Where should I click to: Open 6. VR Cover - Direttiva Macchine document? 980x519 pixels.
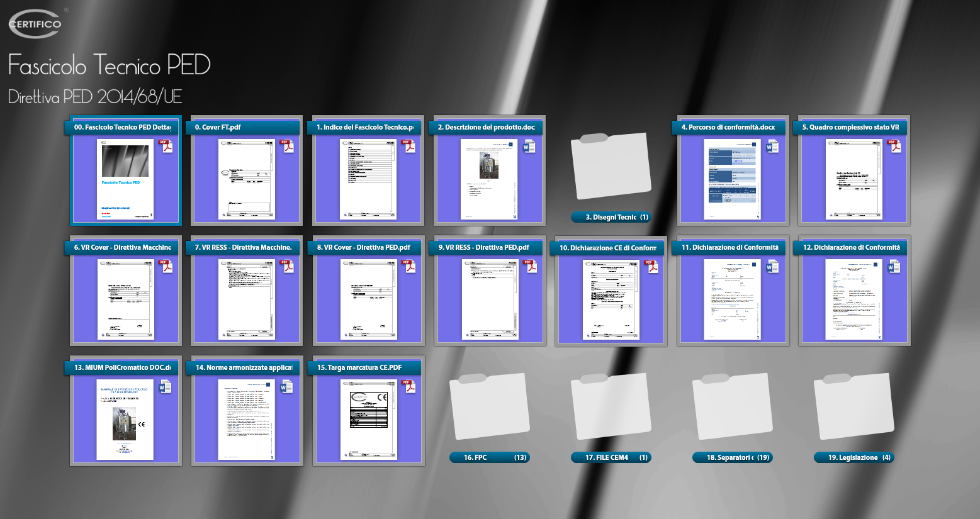(x=125, y=299)
